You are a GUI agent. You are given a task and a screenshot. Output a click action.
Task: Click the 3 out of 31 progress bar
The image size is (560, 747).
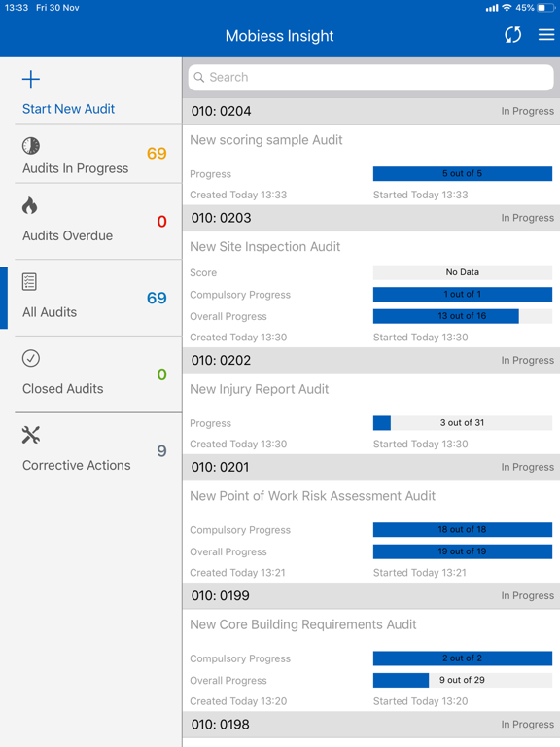tap(463, 422)
